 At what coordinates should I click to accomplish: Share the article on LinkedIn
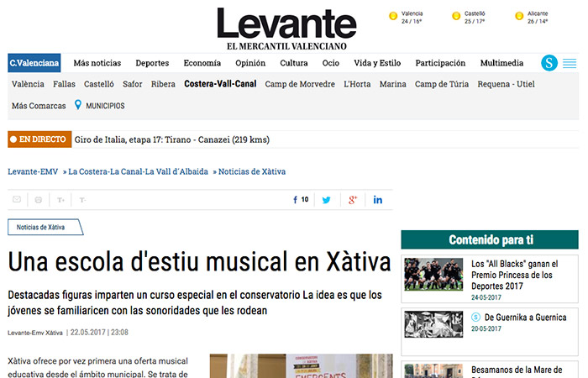pyautogui.click(x=378, y=200)
